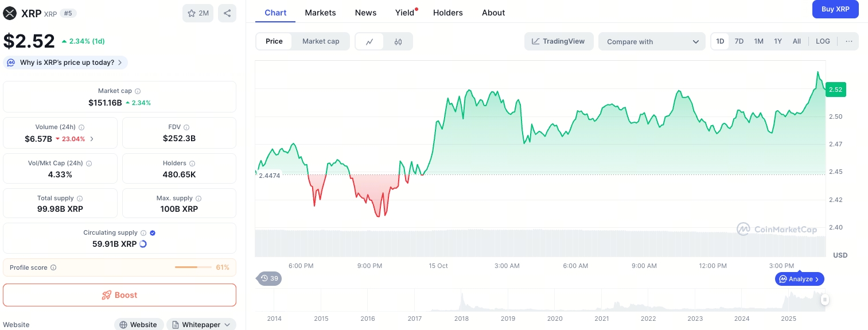Switch to the line chart view icon

click(x=369, y=41)
